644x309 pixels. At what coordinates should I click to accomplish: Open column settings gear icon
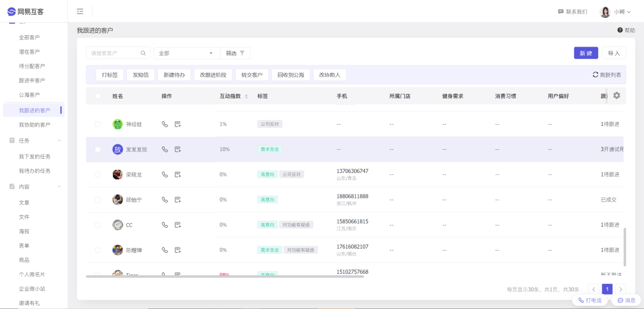click(617, 95)
